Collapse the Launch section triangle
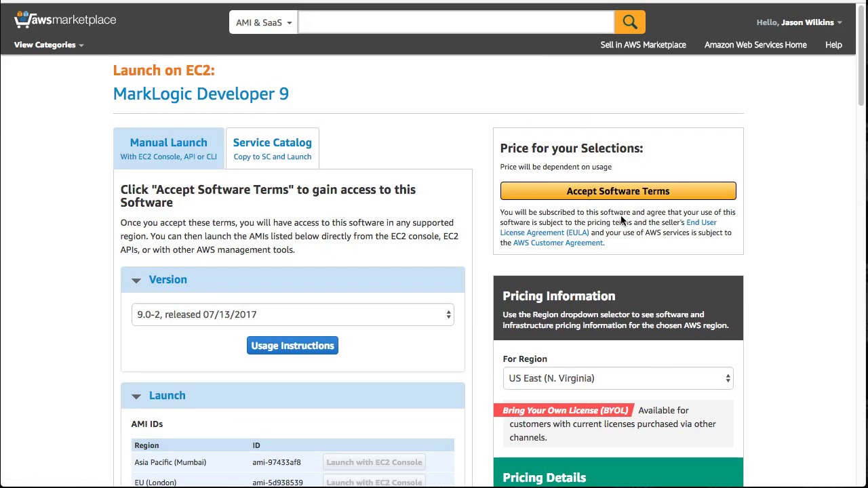The image size is (868, 488). point(136,396)
